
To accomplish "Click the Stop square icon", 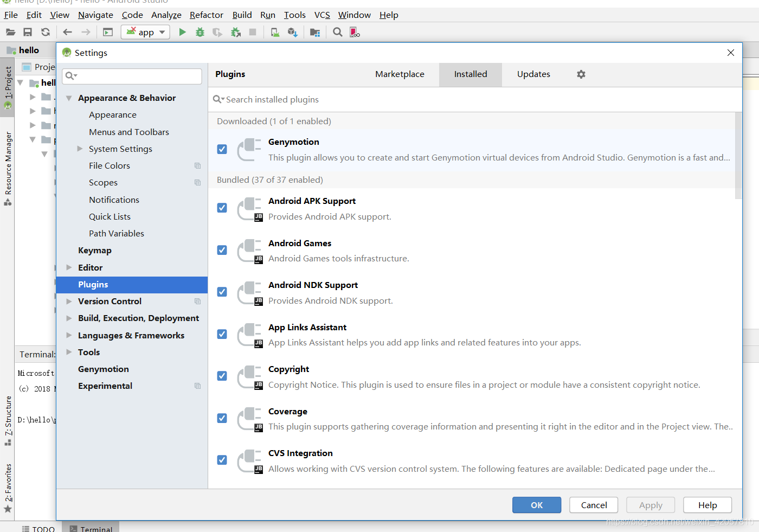I will (253, 33).
